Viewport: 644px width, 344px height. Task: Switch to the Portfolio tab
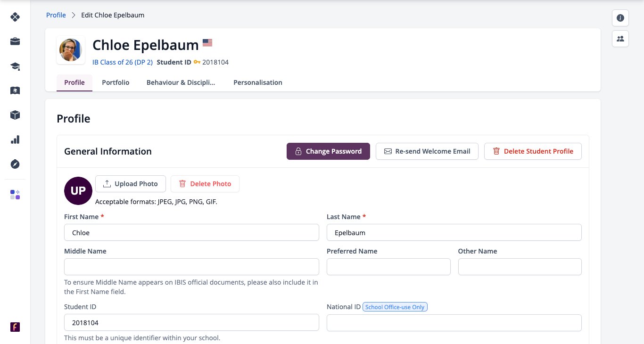116,82
